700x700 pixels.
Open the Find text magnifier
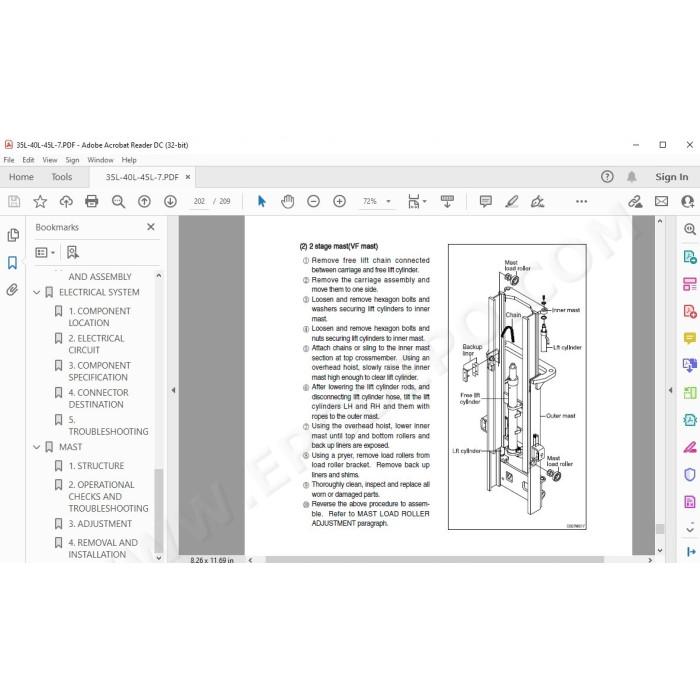118,201
